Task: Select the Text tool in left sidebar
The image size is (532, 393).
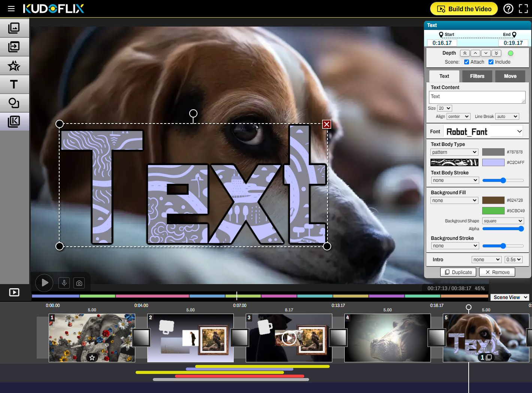Action: click(x=14, y=84)
